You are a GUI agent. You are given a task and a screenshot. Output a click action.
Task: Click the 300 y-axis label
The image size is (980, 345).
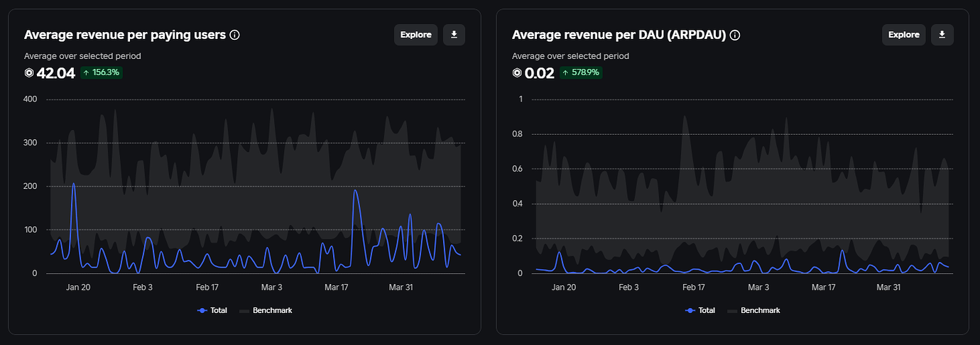tap(30, 143)
